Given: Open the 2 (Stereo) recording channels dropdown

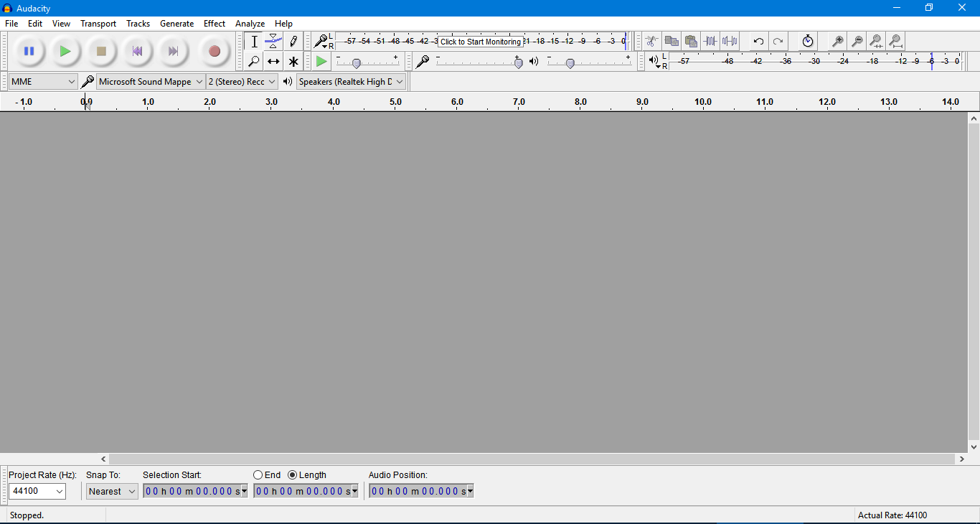Looking at the screenshot, I should (x=242, y=82).
